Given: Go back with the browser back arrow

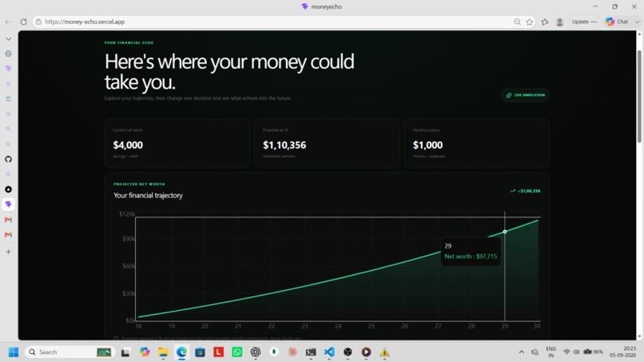Looking at the screenshot, I should (x=8, y=22).
